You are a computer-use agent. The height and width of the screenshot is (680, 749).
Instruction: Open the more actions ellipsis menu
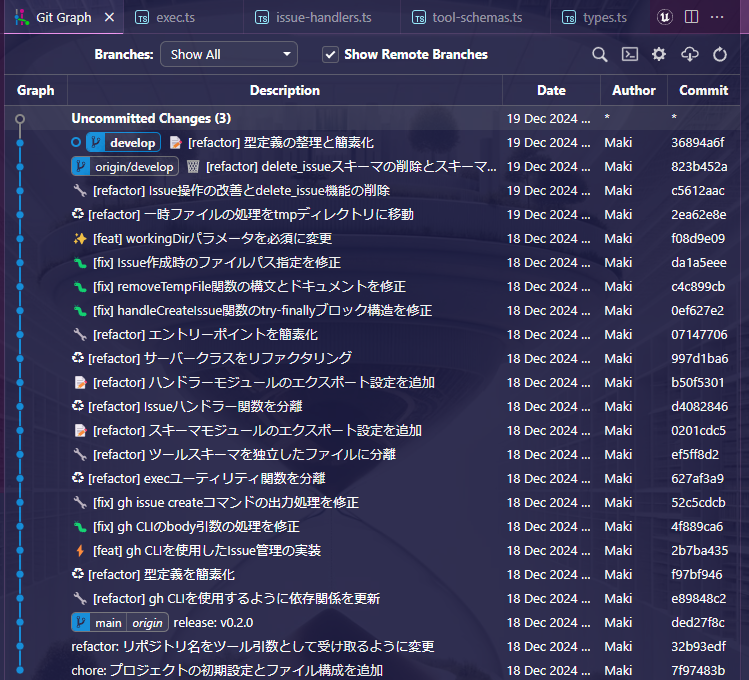[718, 17]
